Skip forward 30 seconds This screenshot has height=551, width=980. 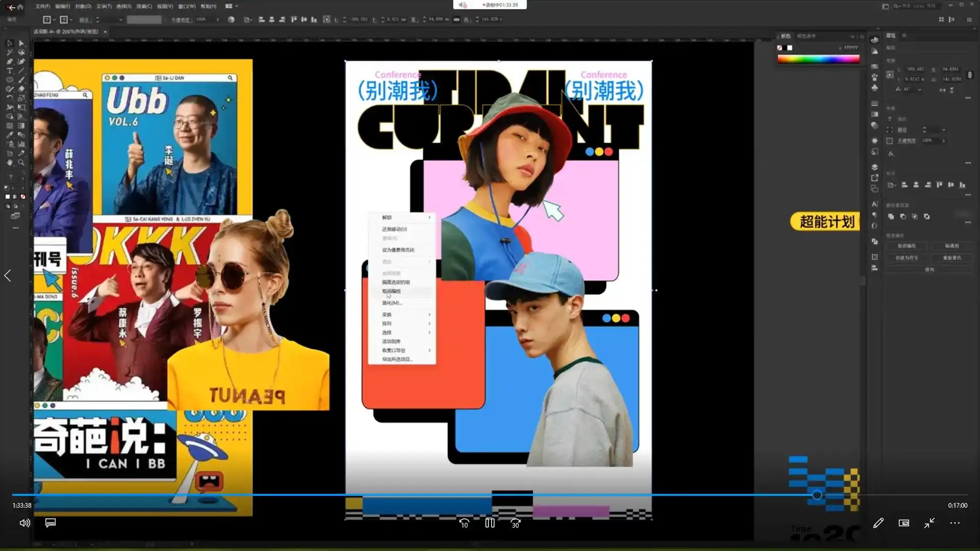coord(515,523)
